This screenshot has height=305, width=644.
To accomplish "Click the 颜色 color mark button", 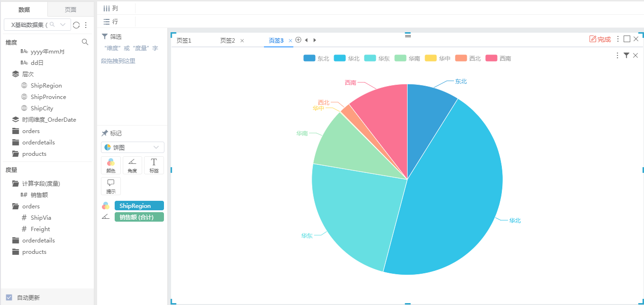I will (111, 165).
